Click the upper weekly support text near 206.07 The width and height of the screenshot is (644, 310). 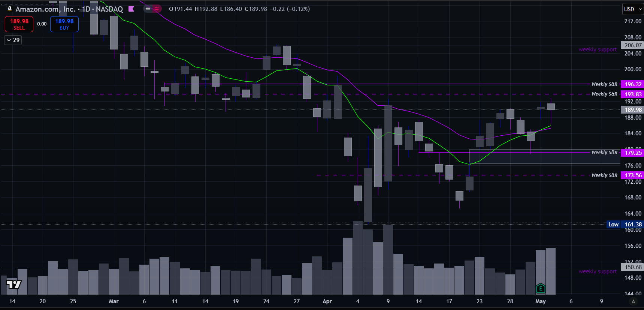click(598, 49)
